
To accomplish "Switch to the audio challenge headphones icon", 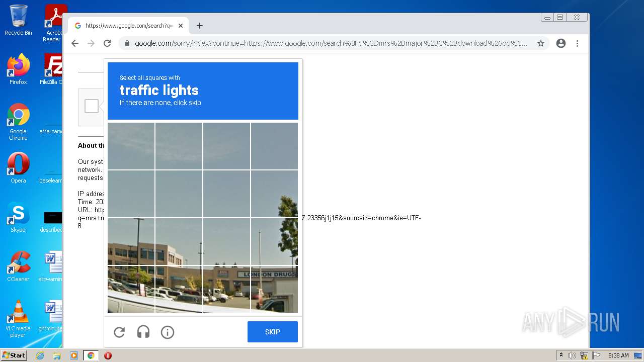I will point(143,332).
